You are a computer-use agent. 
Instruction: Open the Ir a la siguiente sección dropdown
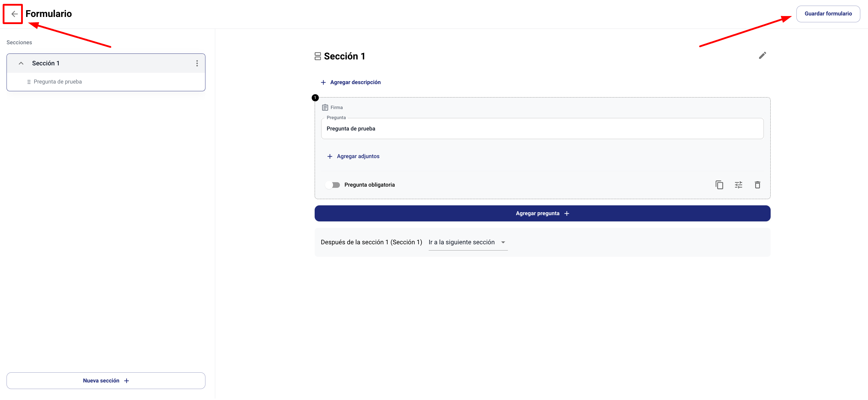[467, 242]
